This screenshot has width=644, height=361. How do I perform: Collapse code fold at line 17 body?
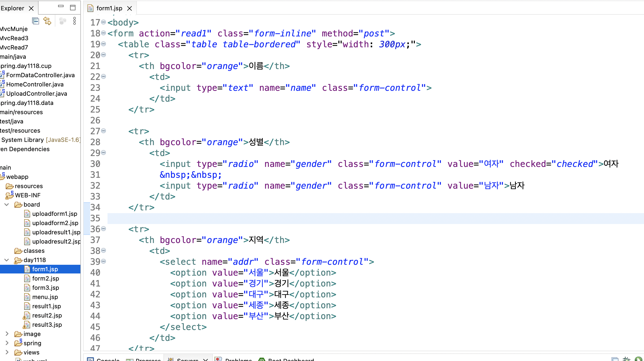pyautogui.click(x=103, y=22)
